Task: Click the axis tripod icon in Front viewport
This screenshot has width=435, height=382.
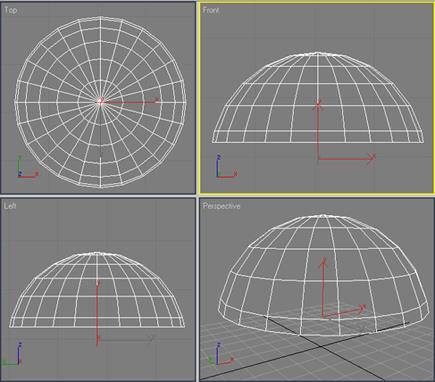Action: point(227,166)
